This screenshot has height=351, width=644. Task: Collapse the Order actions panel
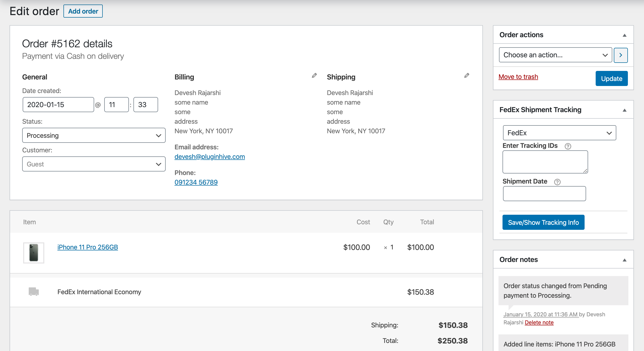[x=624, y=35]
